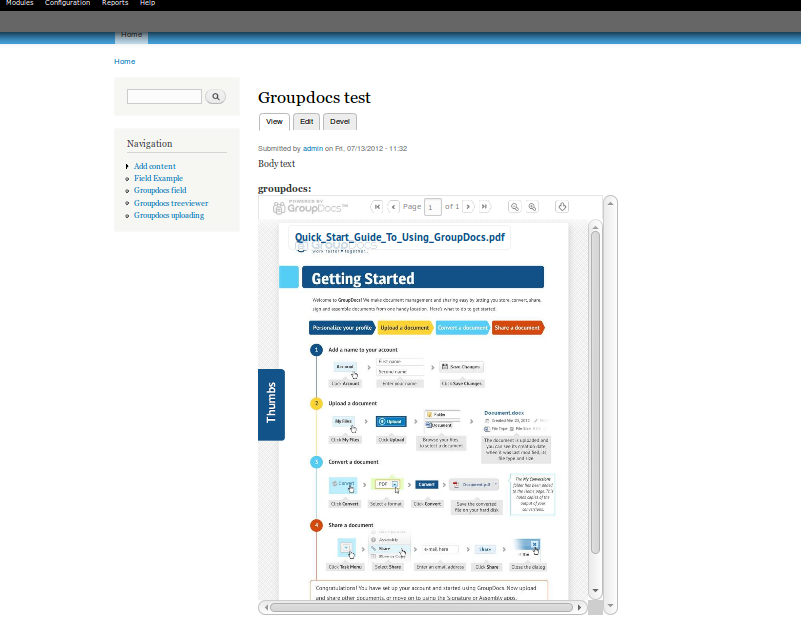Click the Share a document step banner

coord(518,328)
